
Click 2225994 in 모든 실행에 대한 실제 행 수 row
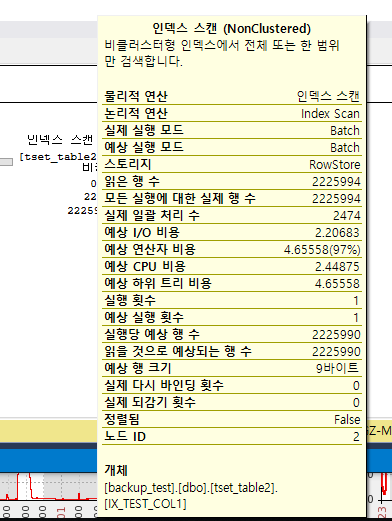point(336,199)
